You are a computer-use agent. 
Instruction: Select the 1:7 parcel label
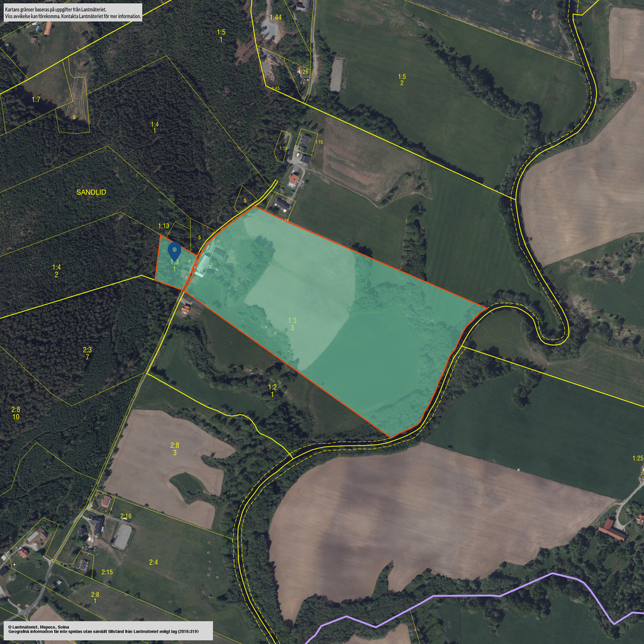point(36,100)
